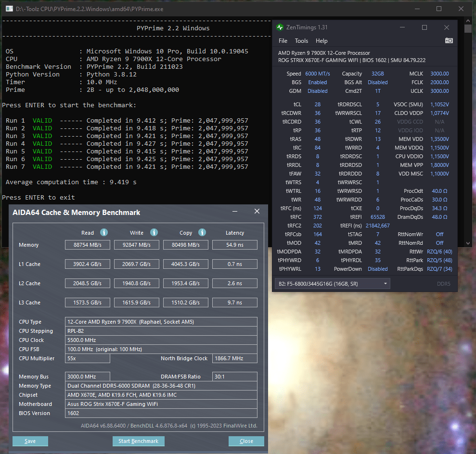The image size is (476, 454).
Task: Click the tREFI value 65528
Action: coord(378,217)
